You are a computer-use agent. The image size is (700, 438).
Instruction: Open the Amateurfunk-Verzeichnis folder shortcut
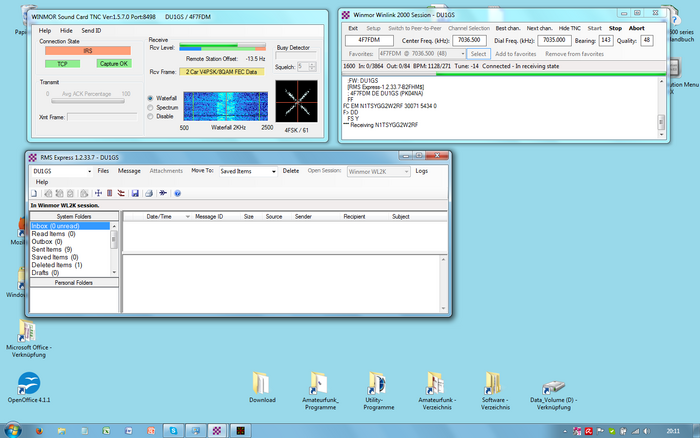437,391
